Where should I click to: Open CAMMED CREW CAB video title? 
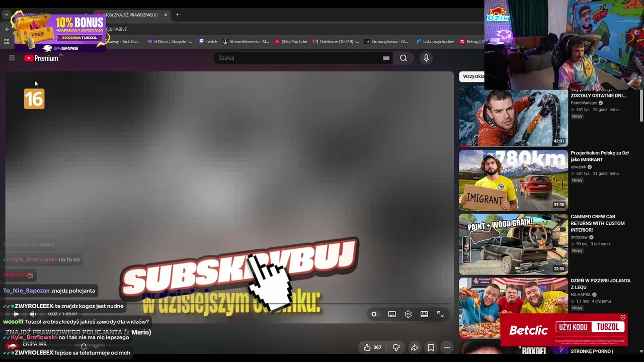(x=598, y=223)
